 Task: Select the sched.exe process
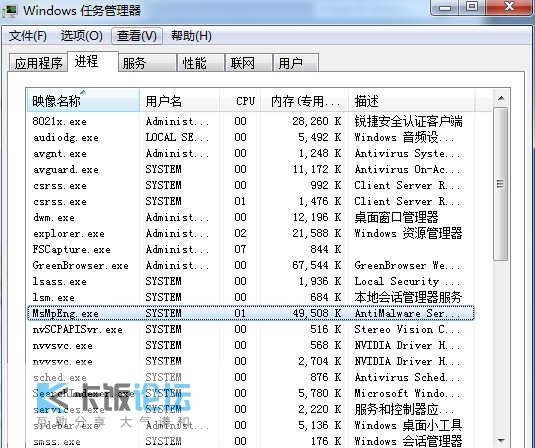250,377
